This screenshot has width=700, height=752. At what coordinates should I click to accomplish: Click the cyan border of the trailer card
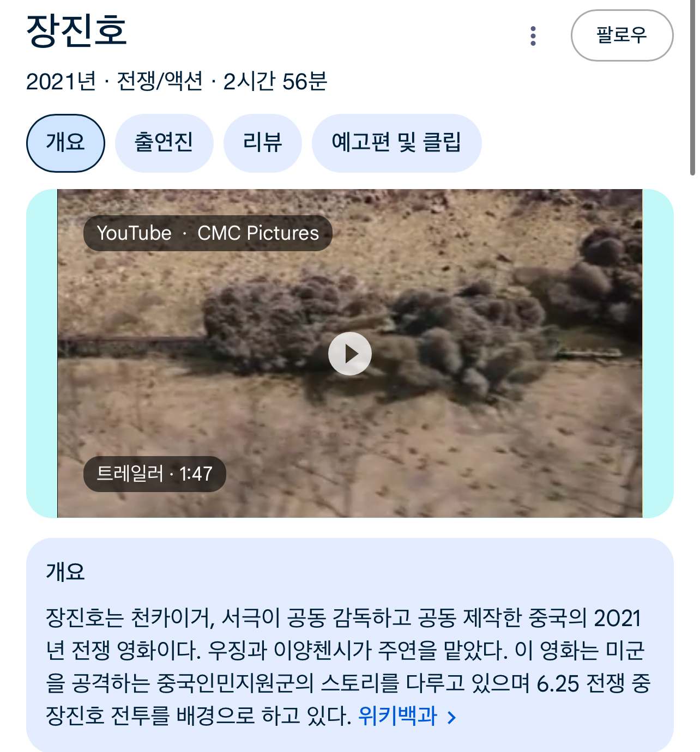point(42,354)
